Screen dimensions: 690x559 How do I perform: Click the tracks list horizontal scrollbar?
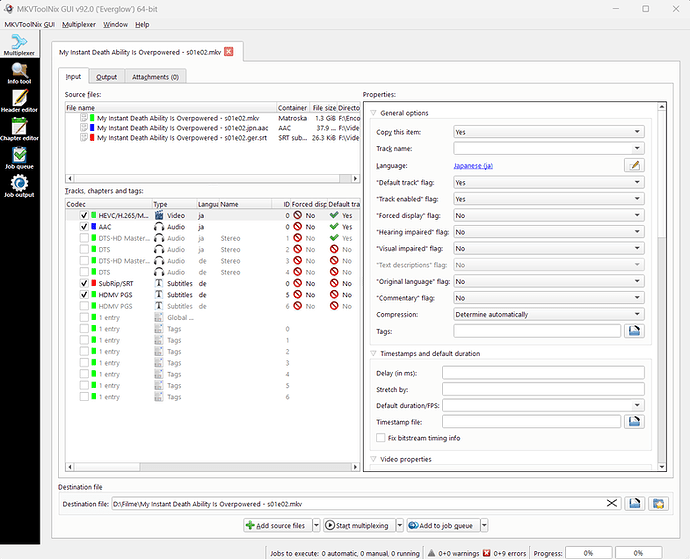coord(213,467)
